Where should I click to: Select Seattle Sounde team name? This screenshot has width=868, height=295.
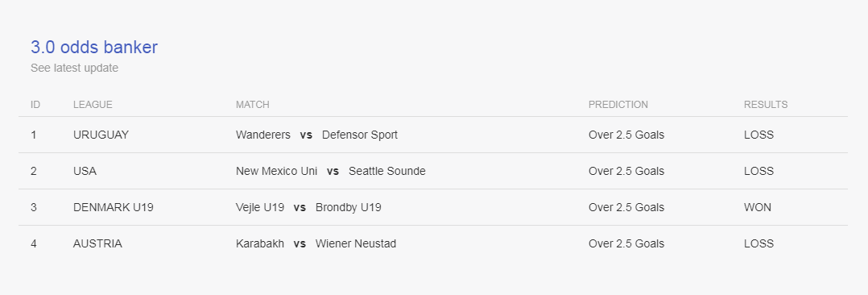tap(387, 172)
